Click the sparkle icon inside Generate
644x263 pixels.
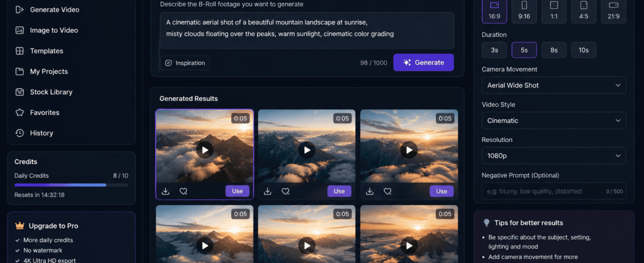pos(407,63)
